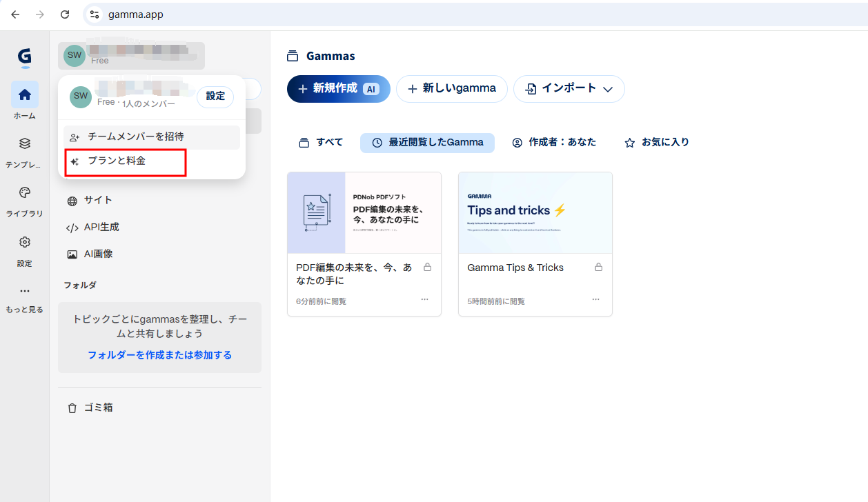868x502 pixels.
Task: Open the SW workspace switcher at the top
Action: point(131,56)
